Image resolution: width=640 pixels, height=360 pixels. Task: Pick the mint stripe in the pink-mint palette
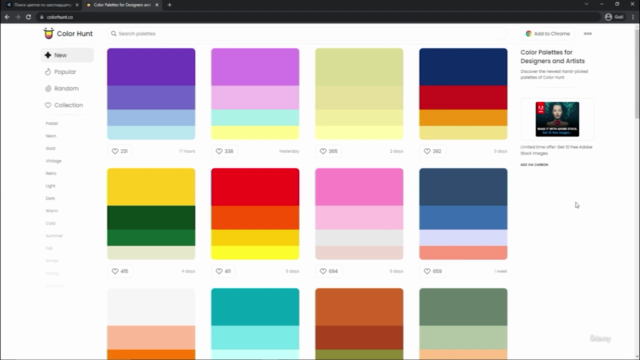click(x=255, y=118)
